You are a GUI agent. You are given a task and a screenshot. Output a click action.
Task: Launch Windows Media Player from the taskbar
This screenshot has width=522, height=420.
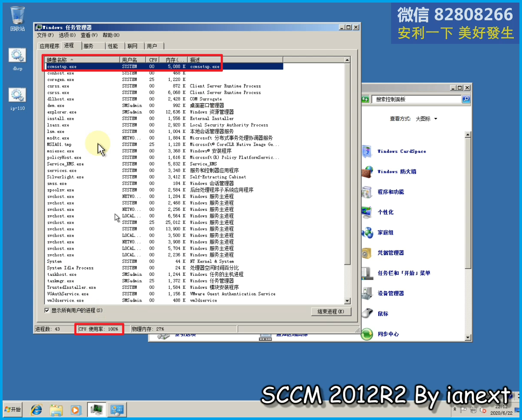tap(76, 409)
